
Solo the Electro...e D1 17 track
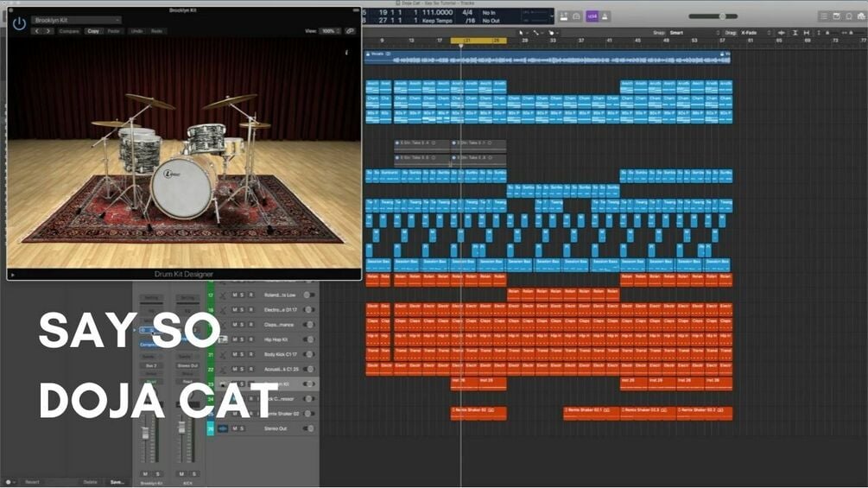point(243,310)
